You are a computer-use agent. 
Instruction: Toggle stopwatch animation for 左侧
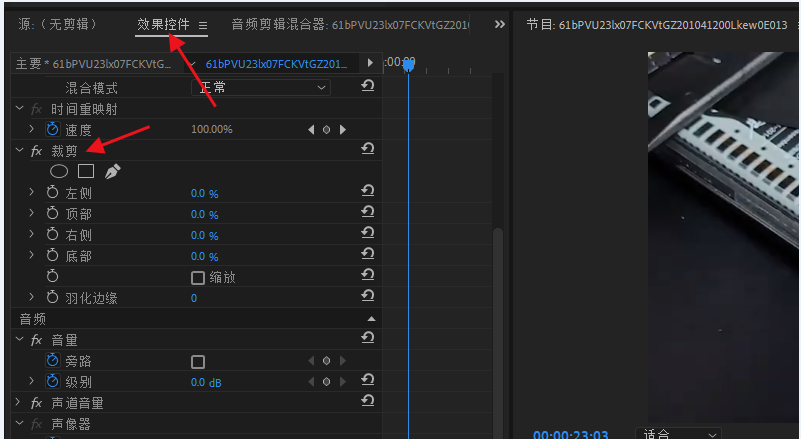53,193
